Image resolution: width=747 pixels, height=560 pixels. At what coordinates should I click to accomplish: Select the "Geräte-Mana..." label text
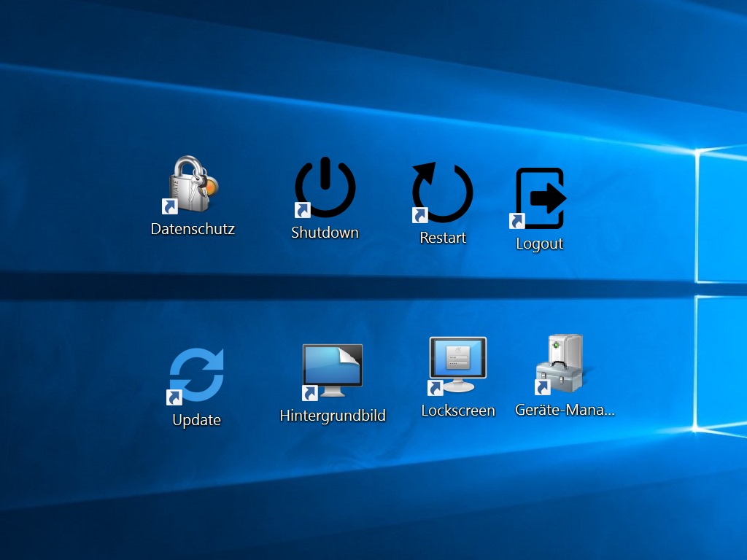click(565, 410)
